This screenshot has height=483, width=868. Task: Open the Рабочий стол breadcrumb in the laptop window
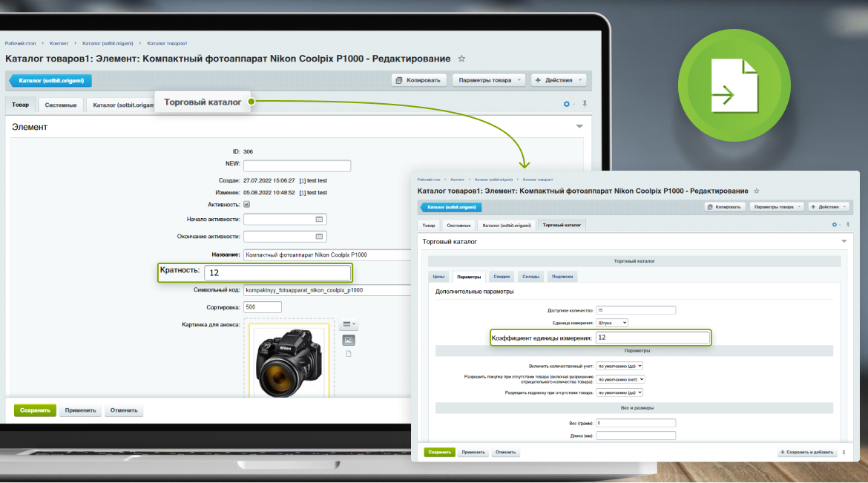tap(21, 43)
